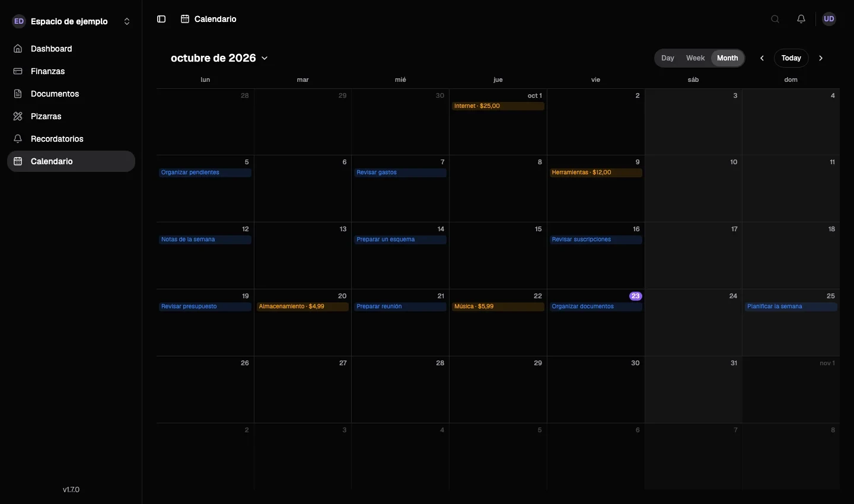Image resolution: width=854 pixels, height=504 pixels.
Task: Go to previous month arrow
Action: pyautogui.click(x=762, y=58)
